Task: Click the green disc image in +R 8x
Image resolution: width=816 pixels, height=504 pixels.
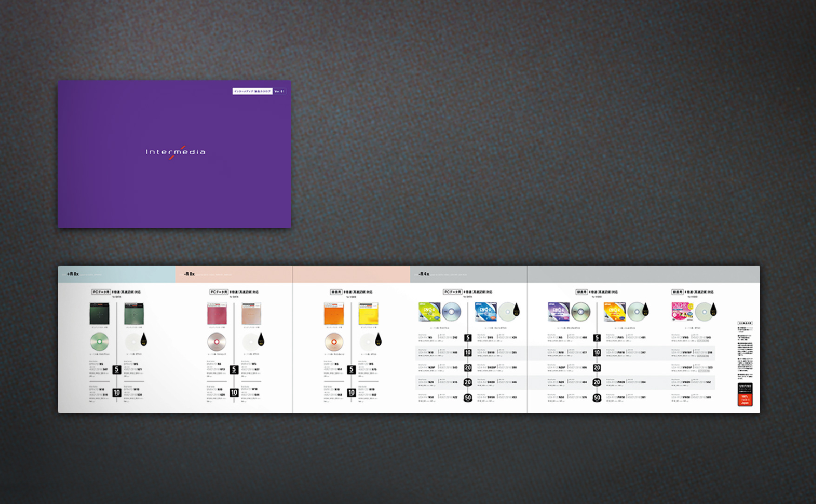Action: coord(100,343)
